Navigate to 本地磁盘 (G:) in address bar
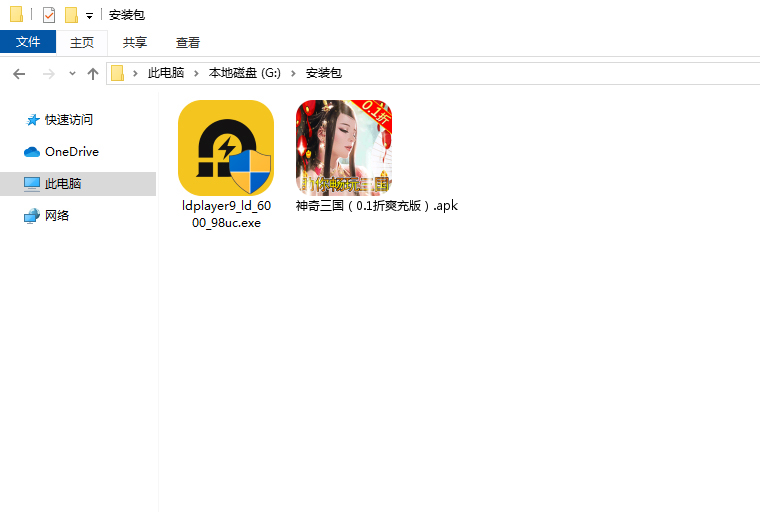760x512 pixels. click(x=245, y=73)
